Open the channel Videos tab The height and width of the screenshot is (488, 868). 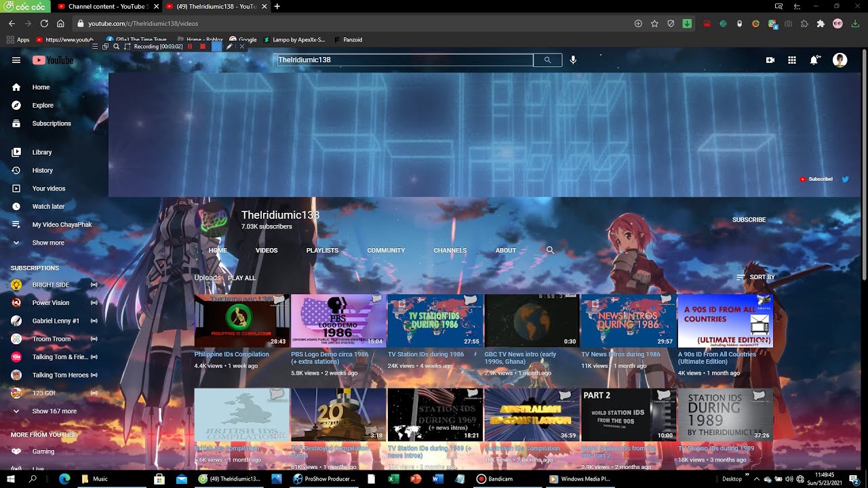click(x=267, y=250)
